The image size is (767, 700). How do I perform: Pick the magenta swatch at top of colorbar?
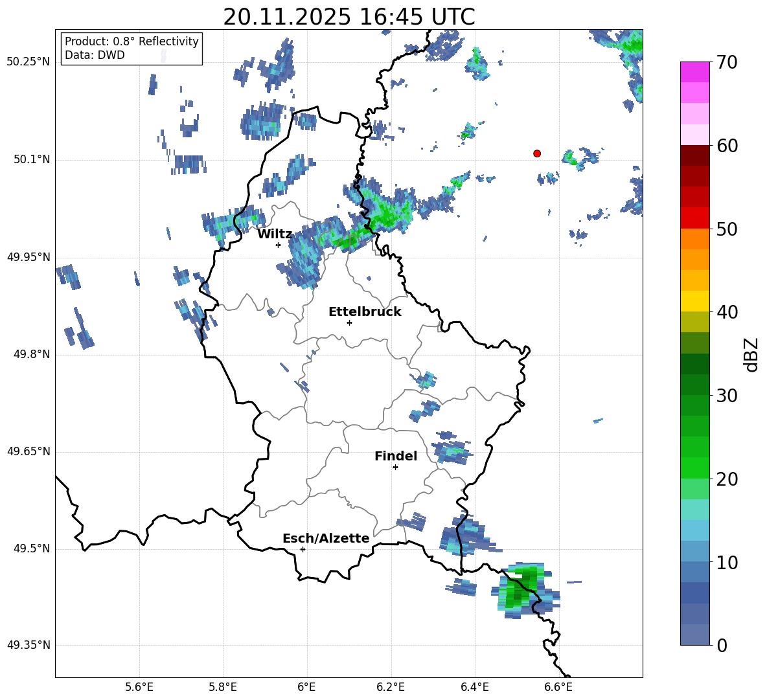point(695,72)
